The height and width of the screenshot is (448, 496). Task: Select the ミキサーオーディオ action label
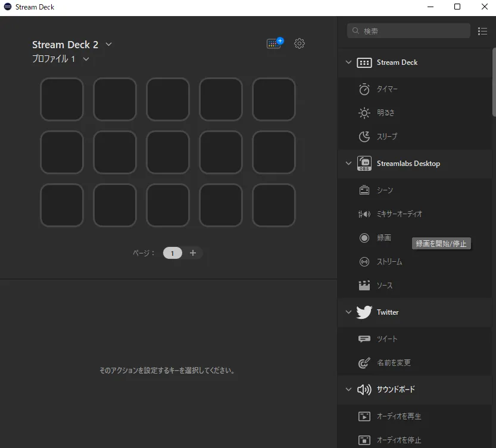click(x=399, y=214)
